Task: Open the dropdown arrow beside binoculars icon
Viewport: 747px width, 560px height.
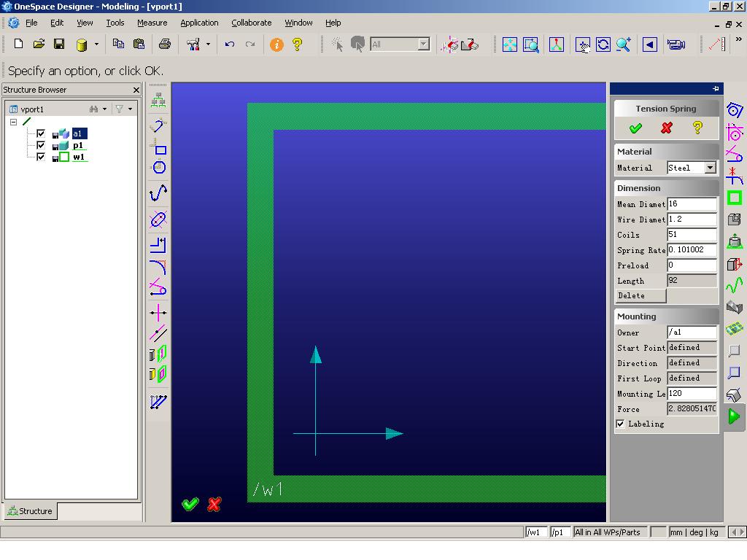Action: point(104,109)
